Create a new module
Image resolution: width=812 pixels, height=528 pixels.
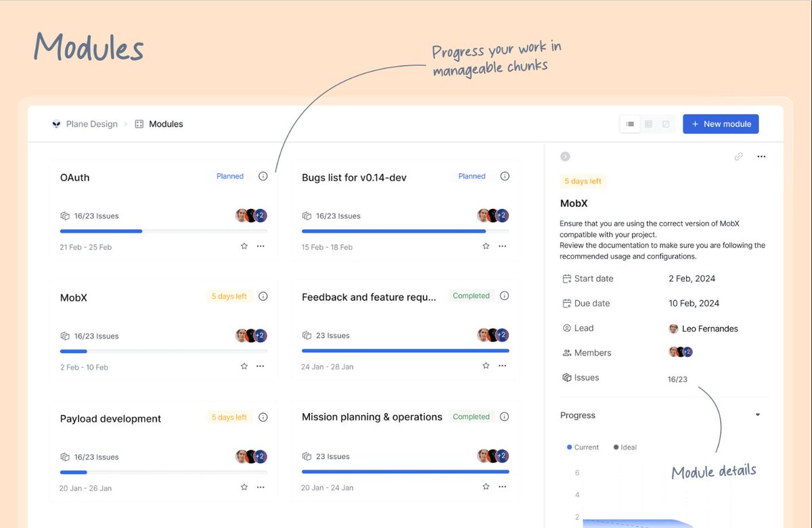pyautogui.click(x=721, y=124)
